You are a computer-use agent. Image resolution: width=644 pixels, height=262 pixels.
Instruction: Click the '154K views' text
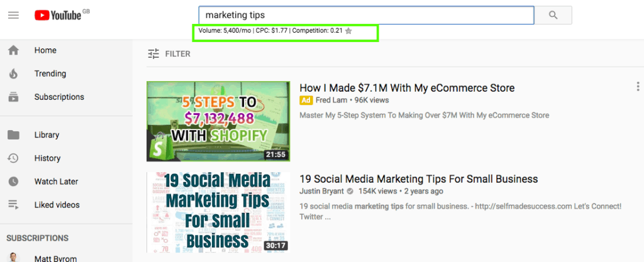(x=378, y=192)
